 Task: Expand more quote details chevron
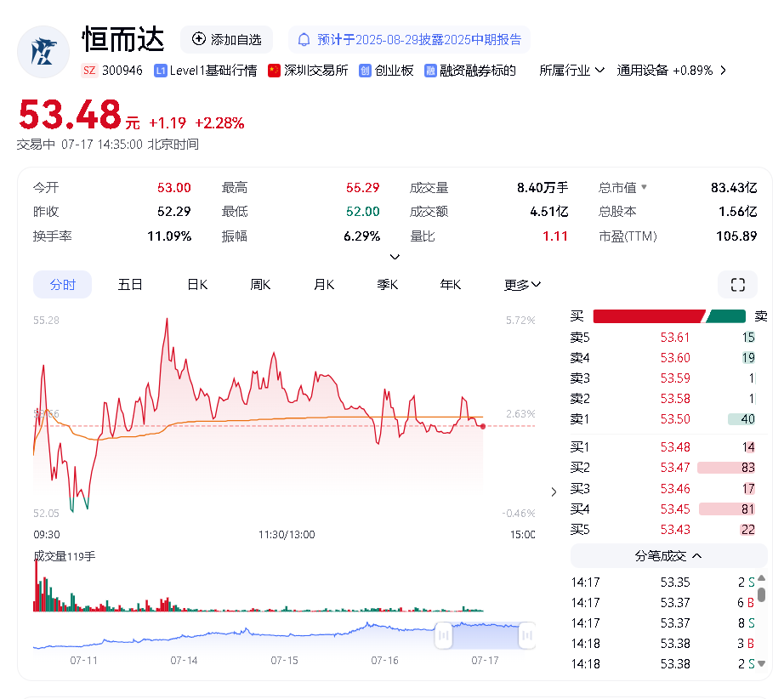click(x=395, y=257)
